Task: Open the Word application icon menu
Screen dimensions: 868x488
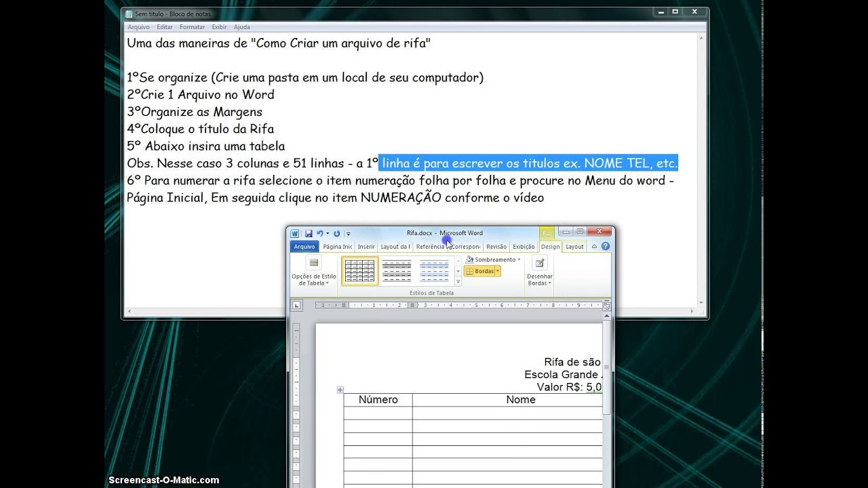Action: [295, 233]
